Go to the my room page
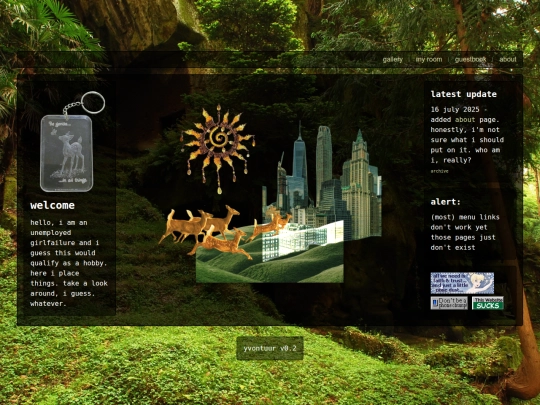 coord(429,59)
